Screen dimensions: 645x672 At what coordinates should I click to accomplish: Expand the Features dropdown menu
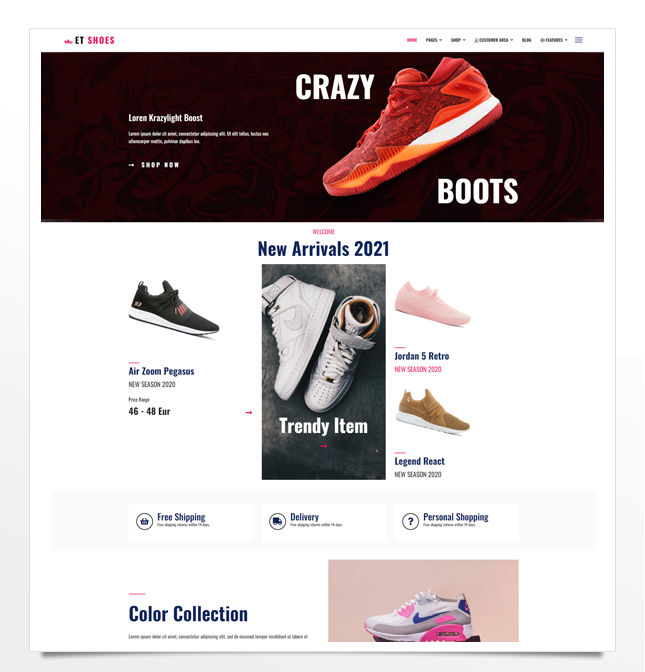(554, 40)
